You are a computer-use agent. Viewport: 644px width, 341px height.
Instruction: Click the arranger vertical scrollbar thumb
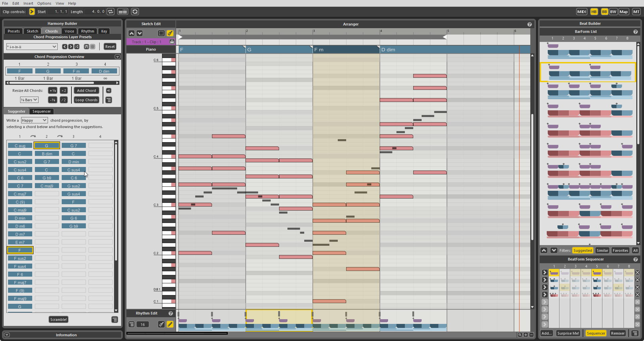pos(532,177)
